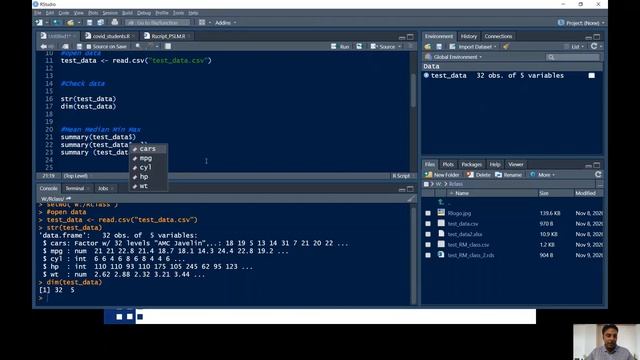Image resolution: width=640 pixels, height=360 pixels.
Task: Click the Environment search field
Action: (x=573, y=57)
